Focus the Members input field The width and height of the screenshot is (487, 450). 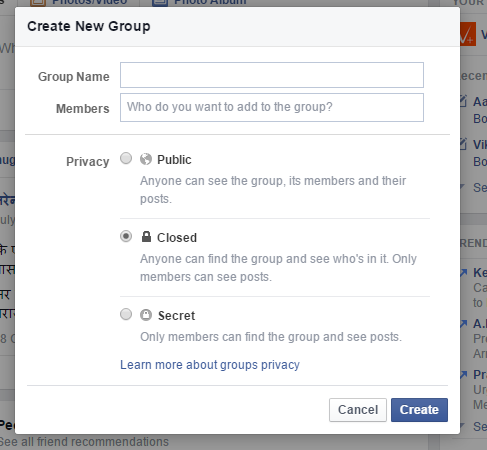click(272, 107)
